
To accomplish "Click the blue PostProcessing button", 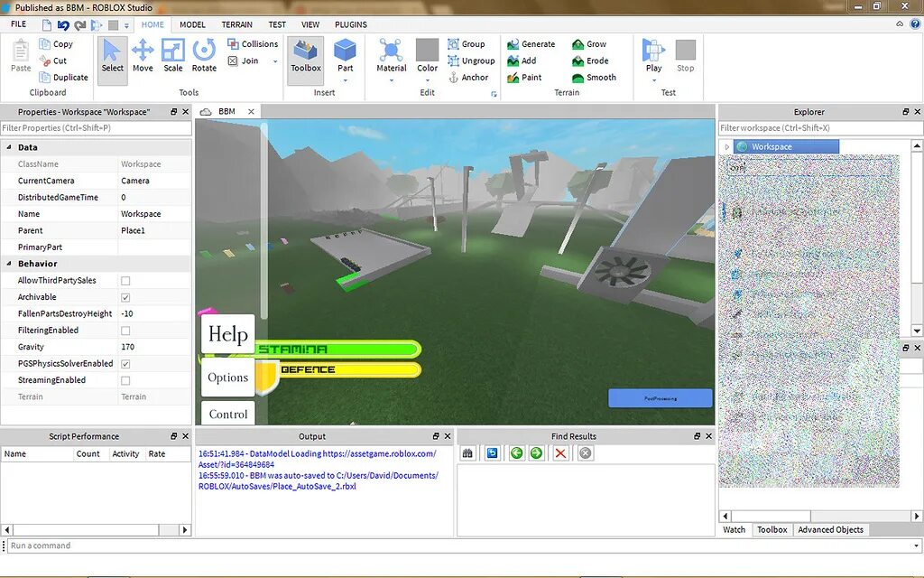I will tap(660, 398).
